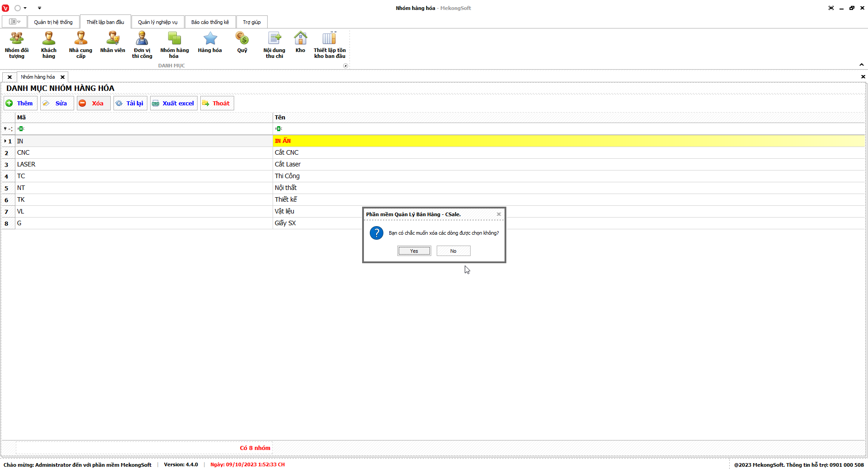Click the Cắt Laser name cell
868x469 pixels.
point(569,165)
